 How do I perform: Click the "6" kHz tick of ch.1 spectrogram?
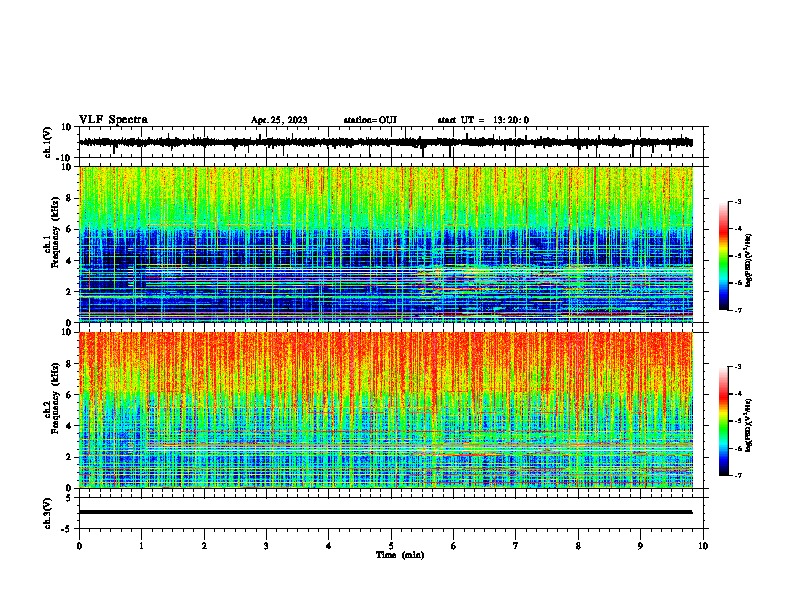pos(69,229)
